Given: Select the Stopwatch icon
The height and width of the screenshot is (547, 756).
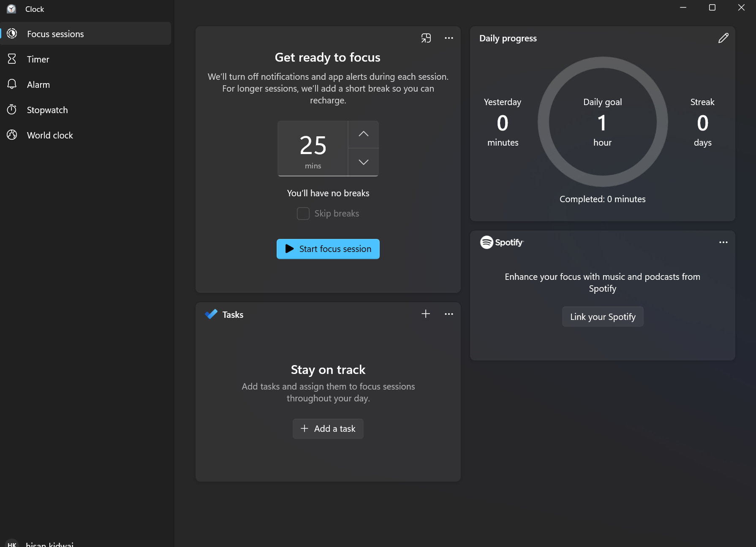Looking at the screenshot, I should [12, 109].
